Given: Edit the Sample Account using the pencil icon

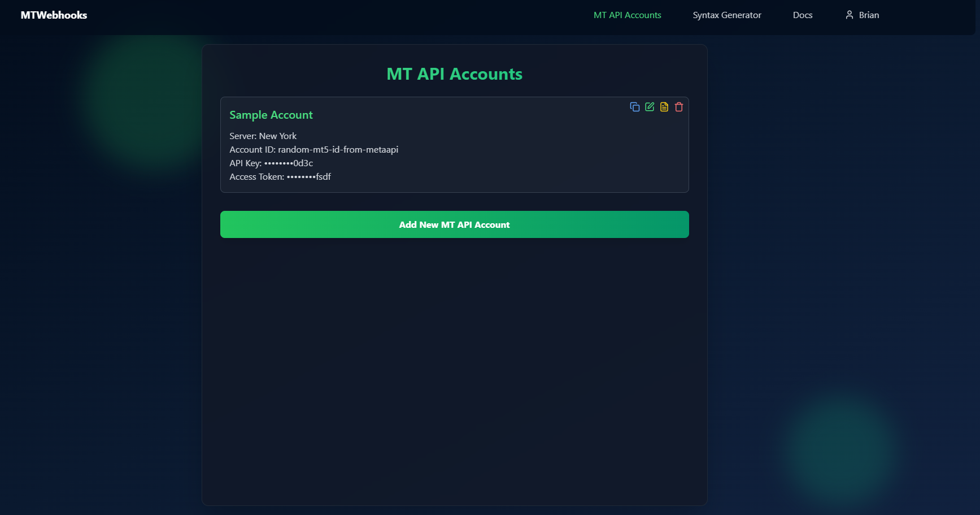Looking at the screenshot, I should click(650, 107).
